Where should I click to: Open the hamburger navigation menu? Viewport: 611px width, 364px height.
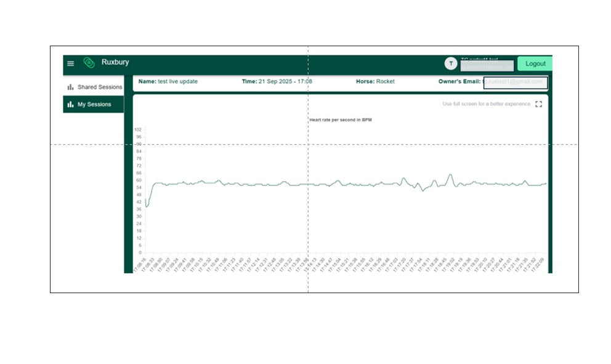[x=71, y=63]
